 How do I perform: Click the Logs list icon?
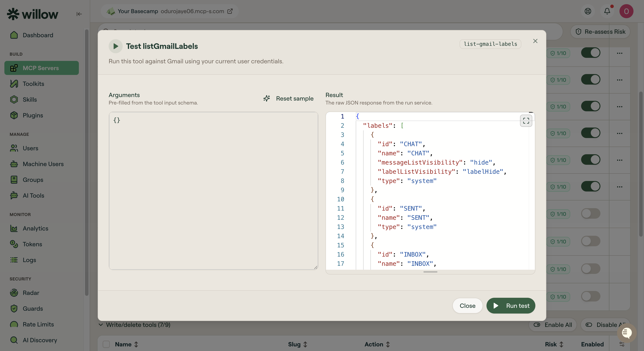14,260
